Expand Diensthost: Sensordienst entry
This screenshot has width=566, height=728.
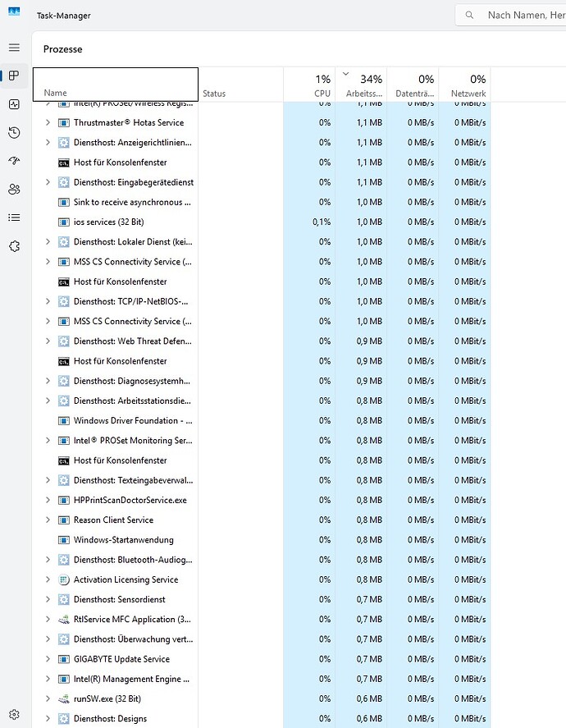pyautogui.click(x=48, y=600)
